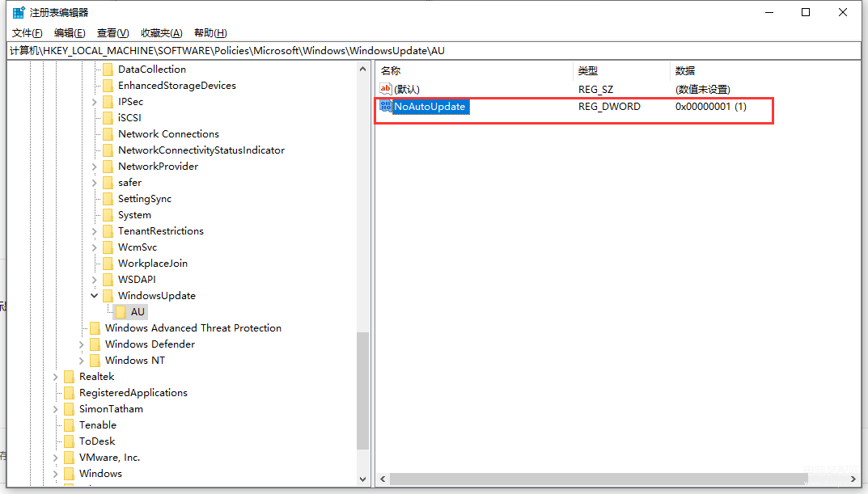Viewport: 868px width, 494px height.
Task: Expand the SimonTatham tree node
Action: tap(55, 410)
